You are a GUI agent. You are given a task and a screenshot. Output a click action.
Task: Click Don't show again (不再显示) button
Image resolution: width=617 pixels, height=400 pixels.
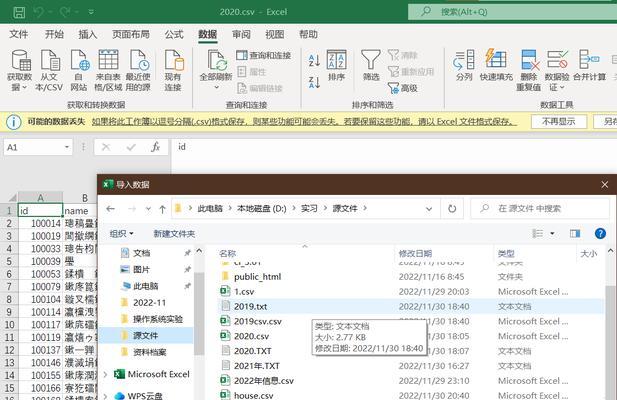(x=559, y=122)
